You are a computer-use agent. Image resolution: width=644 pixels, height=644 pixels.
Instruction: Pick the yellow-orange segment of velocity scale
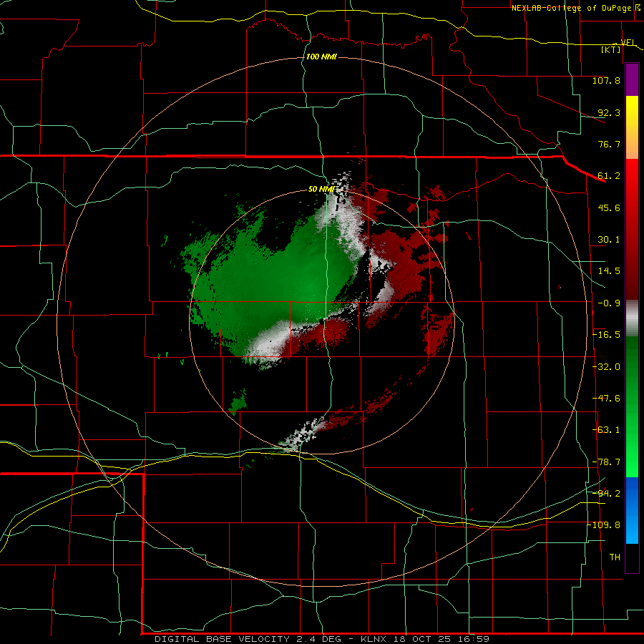point(632,127)
